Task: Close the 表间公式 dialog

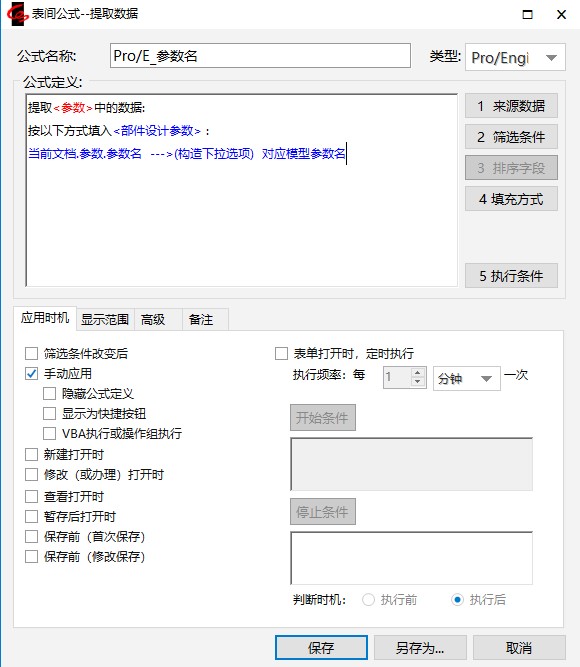Action: coord(561,14)
